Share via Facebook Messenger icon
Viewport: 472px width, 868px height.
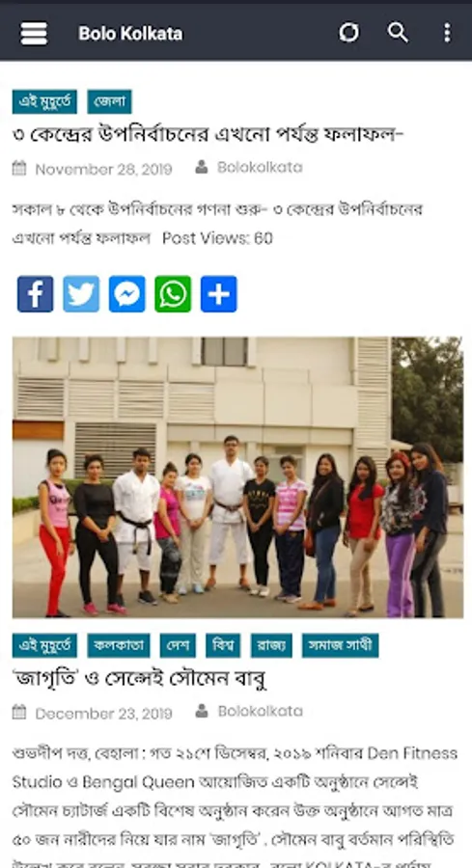(x=126, y=294)
